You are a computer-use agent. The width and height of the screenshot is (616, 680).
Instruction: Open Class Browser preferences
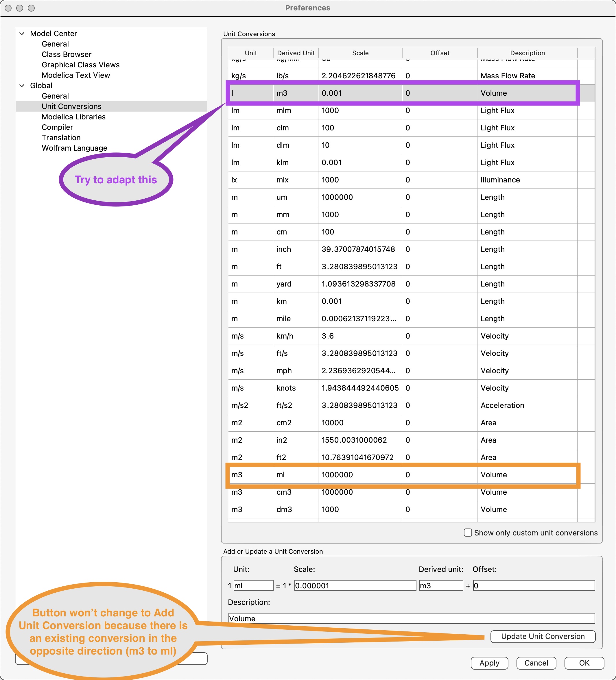pos(67,54)
